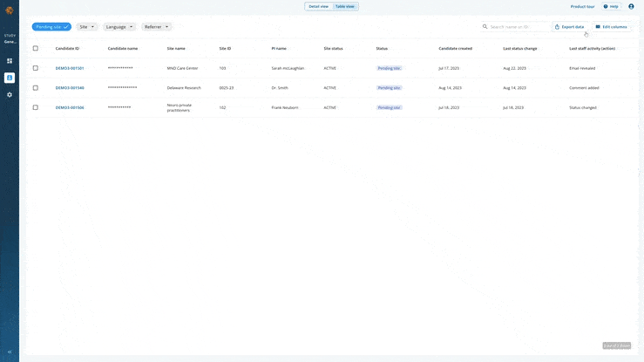Open the Language filter dropdown
The width and height of the screenshot is (644, 362).
pos(119,27)
